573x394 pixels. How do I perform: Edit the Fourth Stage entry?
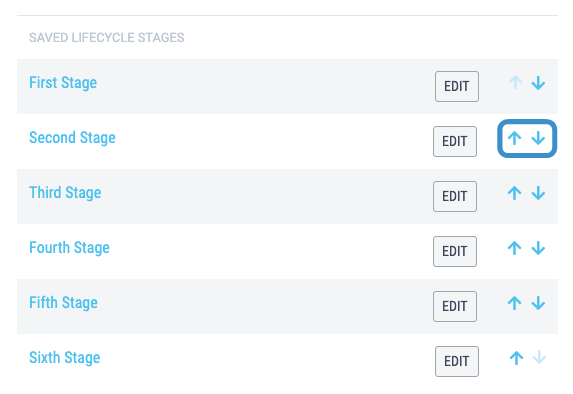(x=455, y=251)
